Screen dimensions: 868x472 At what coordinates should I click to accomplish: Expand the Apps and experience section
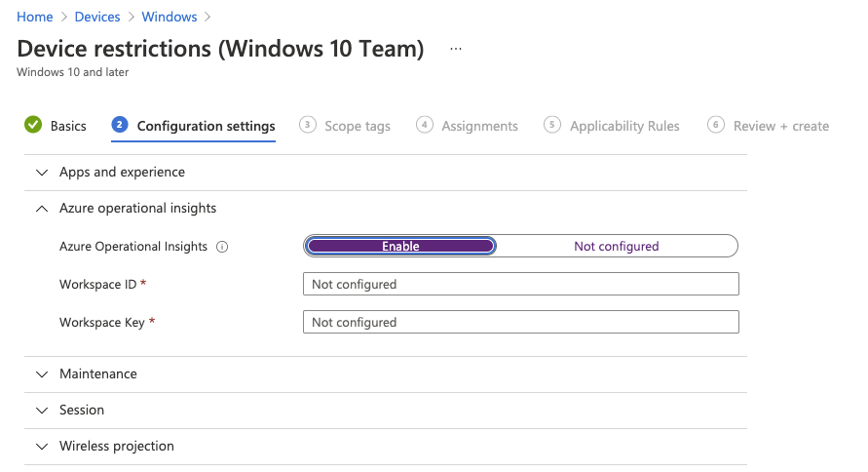tap(386, 173)
